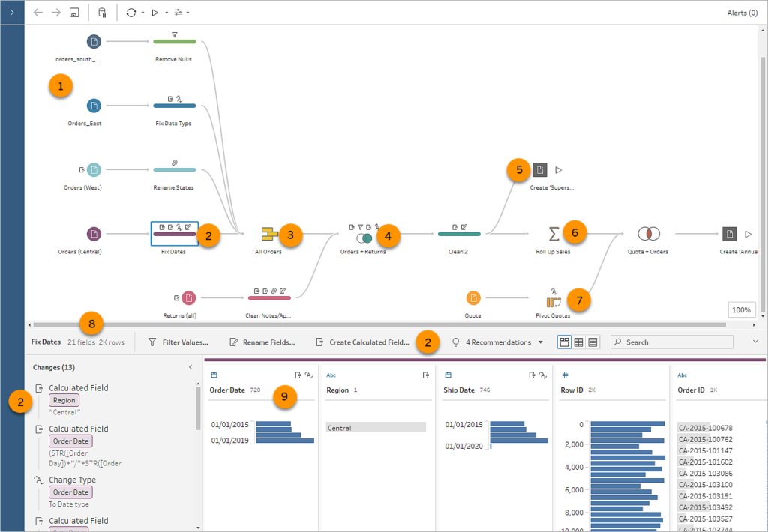
Task: Open Alerts in the top right
Action: click(741, 12)
